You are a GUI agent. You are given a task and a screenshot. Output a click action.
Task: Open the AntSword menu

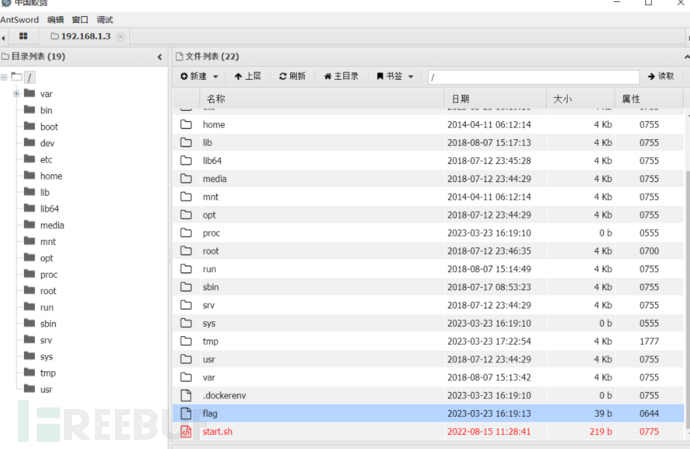19,20
